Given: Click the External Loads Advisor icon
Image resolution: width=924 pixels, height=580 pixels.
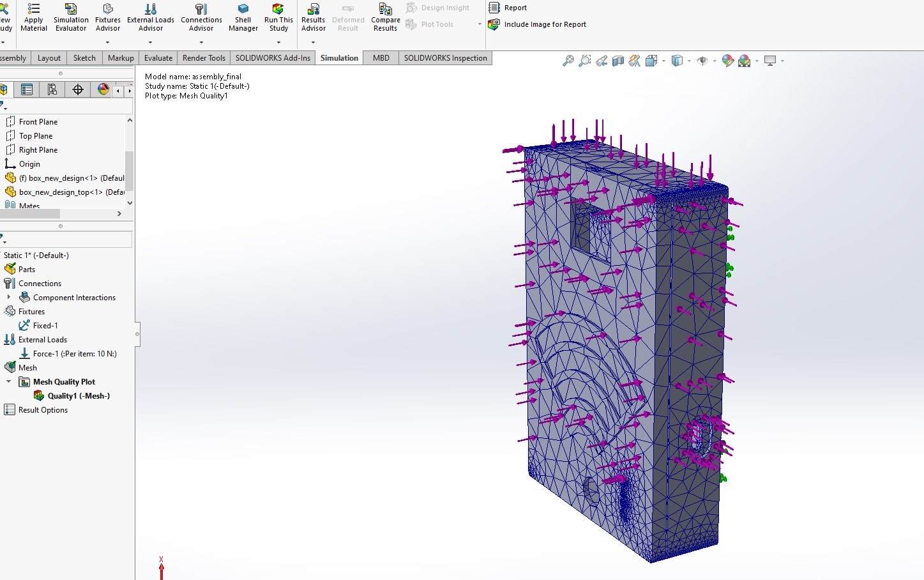Looking at the screenshot, I should 151,9.
